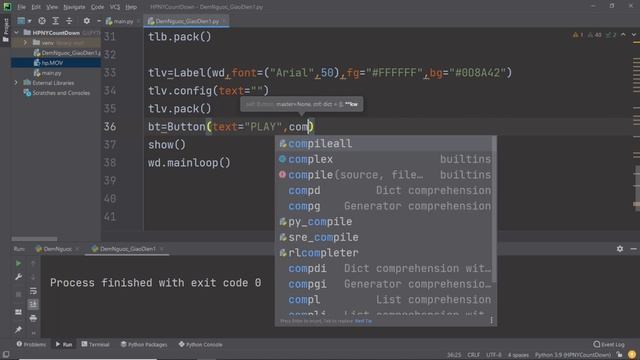The width and height of the screenshot is (640, 360).
Task: Choose compdi suggestion in completion list
Action: pos(385,269)
